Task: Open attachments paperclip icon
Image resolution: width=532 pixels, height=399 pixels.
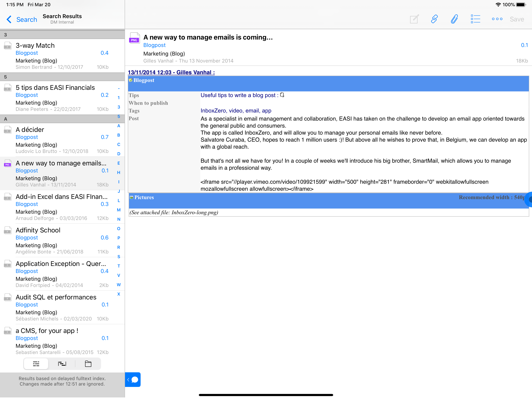Action: pos(454,19)
